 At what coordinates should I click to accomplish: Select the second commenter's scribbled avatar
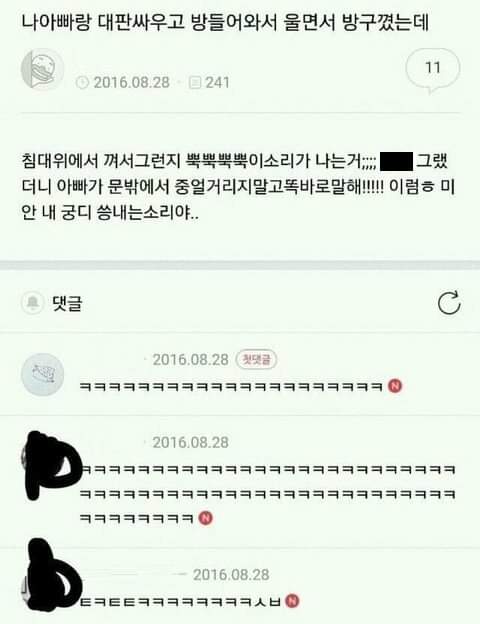[50, 464]
